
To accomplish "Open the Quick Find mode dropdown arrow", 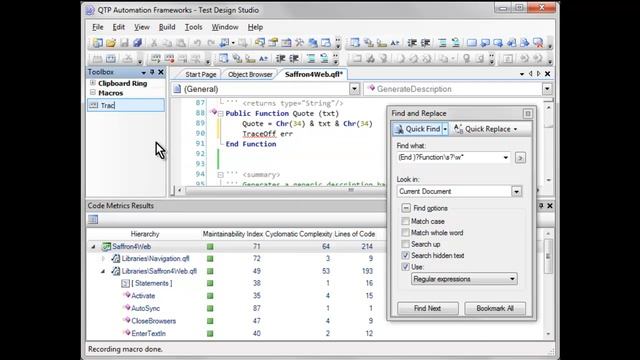I will coord(445,129).
